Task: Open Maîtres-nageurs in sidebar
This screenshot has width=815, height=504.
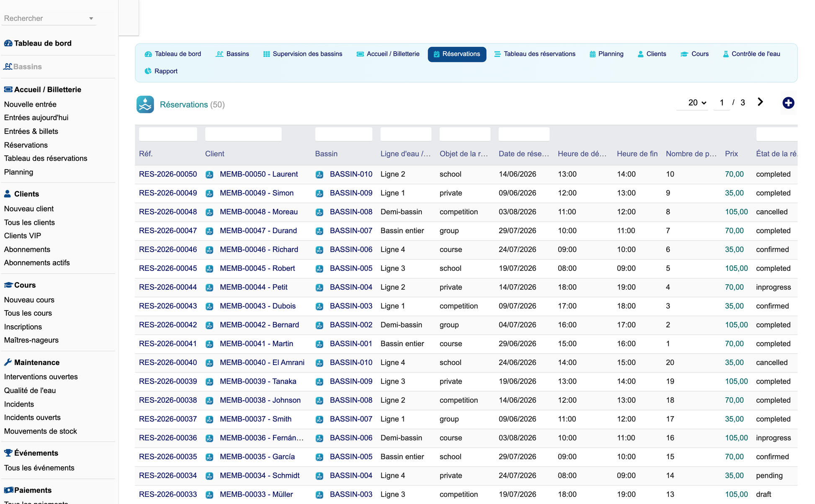Action: point(31,340)
